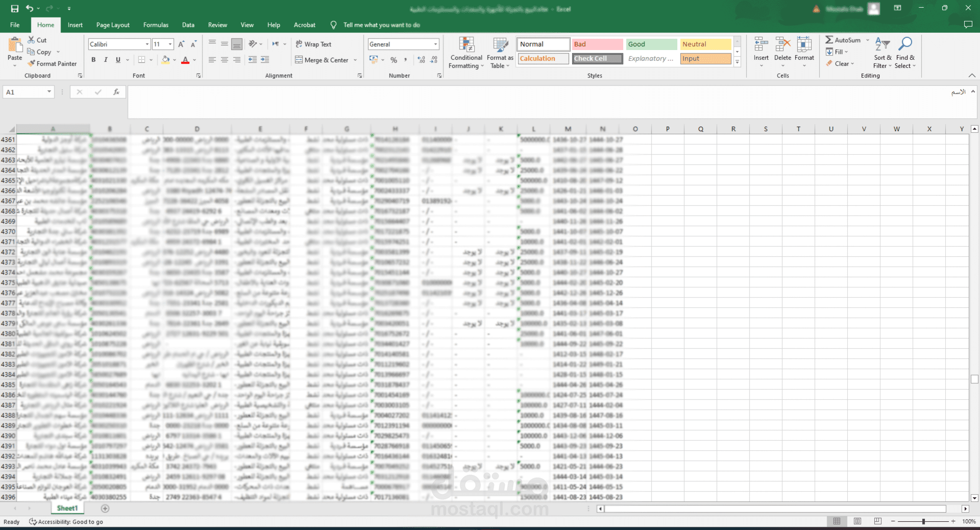Switch to the Insert tab

75,25
